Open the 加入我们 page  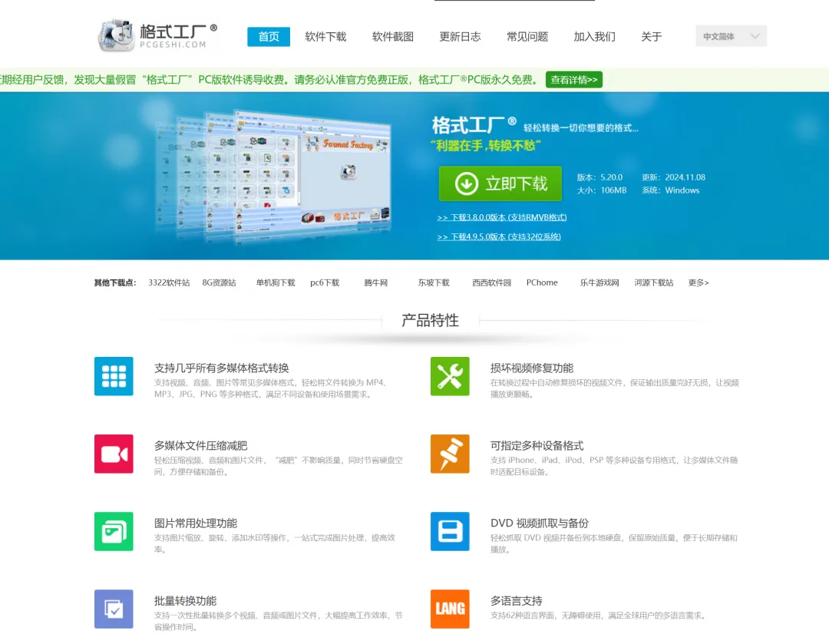point(594,37)
